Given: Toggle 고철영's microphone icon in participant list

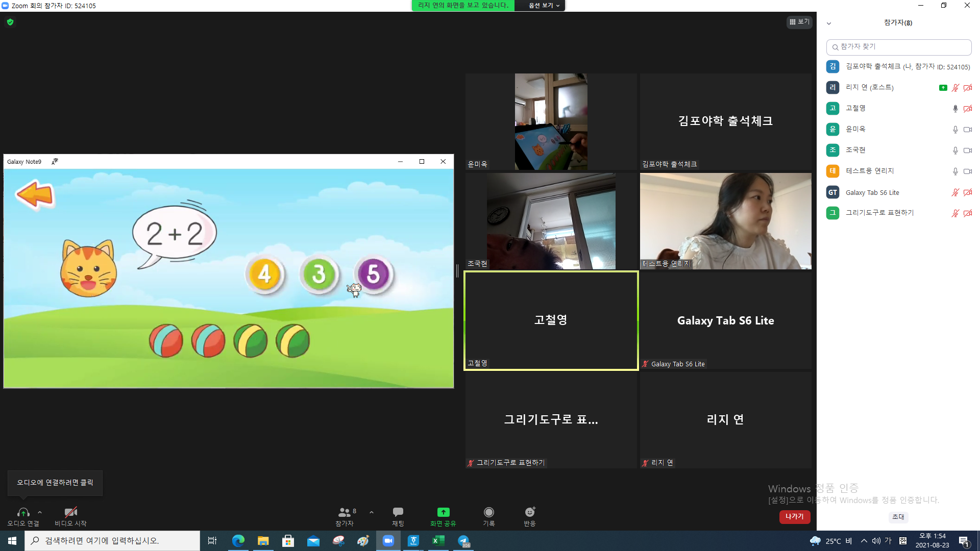Looking at the screenshot, I should [955, 109].
